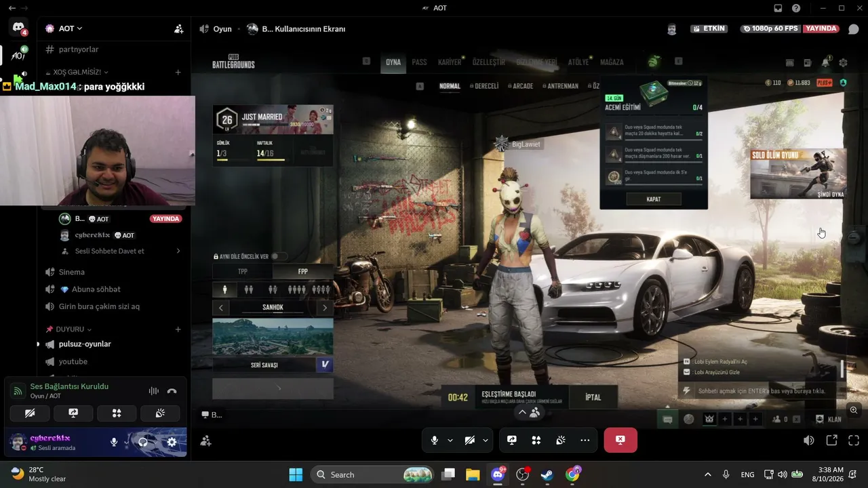Screen dimensions: 868x488
Task: Open Discord direct messages home icon
Action: tap(18, 28)
